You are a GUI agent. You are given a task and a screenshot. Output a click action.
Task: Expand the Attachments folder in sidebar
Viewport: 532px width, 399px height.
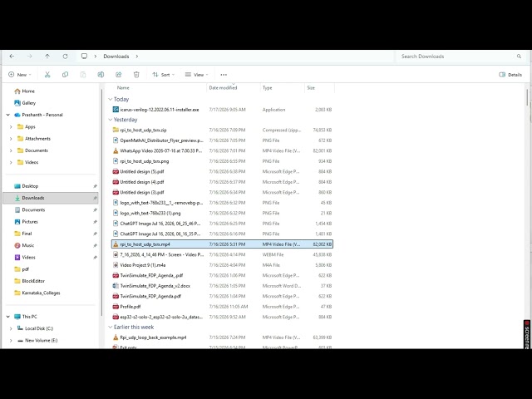(11, 139)
